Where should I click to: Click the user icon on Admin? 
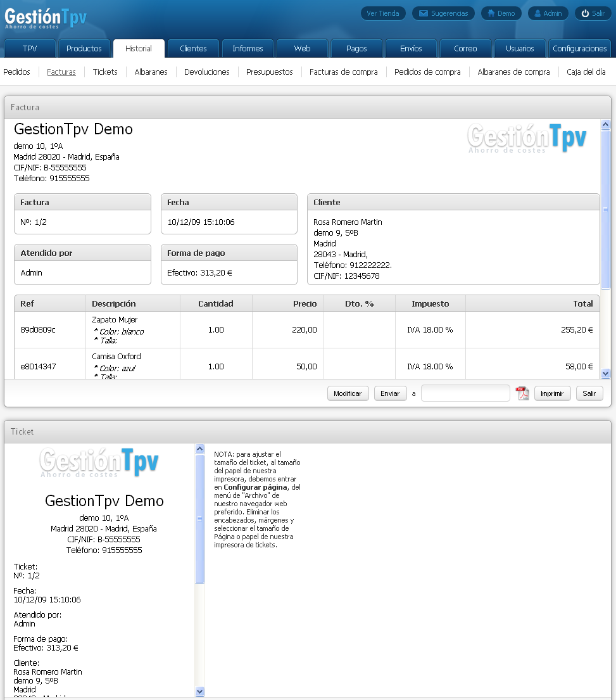[537, 13]
